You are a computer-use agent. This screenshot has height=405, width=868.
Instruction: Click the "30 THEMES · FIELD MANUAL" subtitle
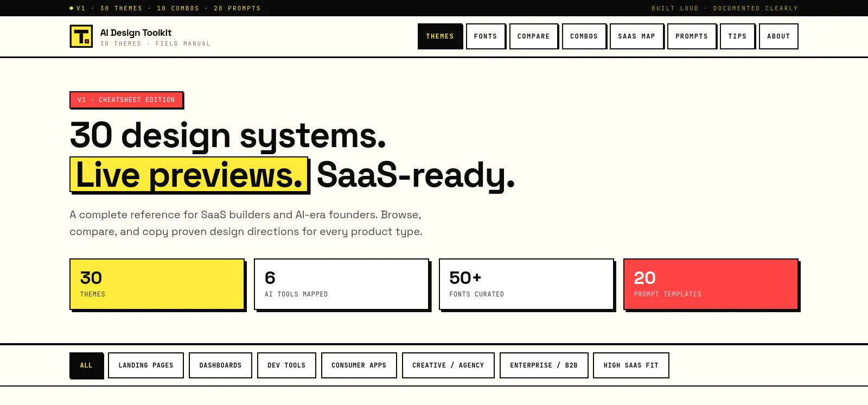(x=155, y=43)
